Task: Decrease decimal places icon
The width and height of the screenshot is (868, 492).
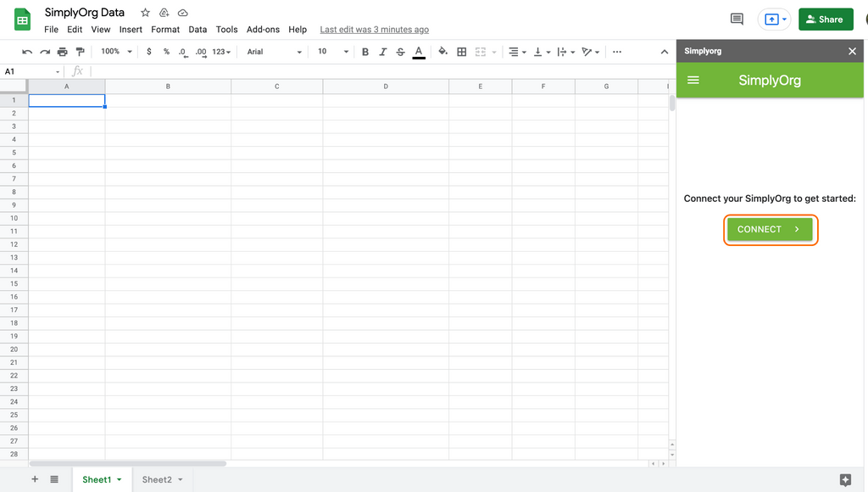Action: (183, 52)
